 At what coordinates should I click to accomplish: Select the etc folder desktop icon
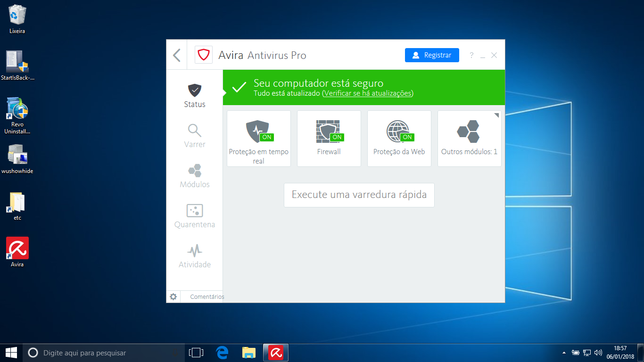[17, 206]
